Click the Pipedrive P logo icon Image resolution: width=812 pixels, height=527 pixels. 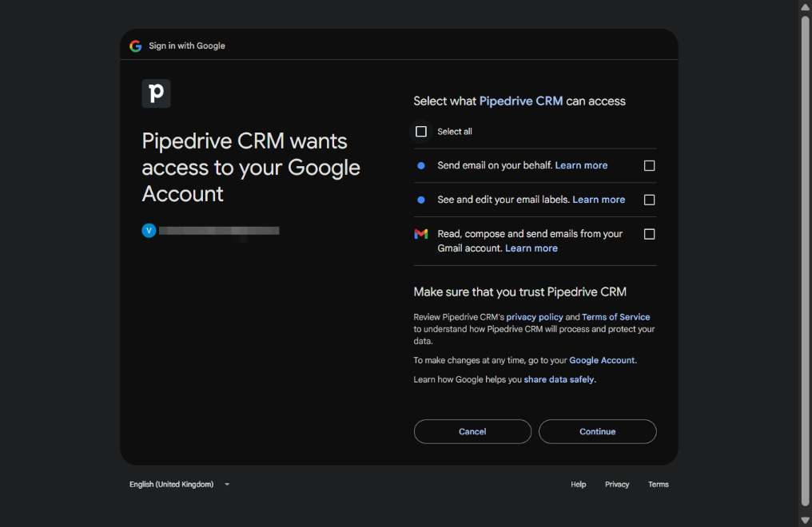pyautogui.click(x=156, y=93)
